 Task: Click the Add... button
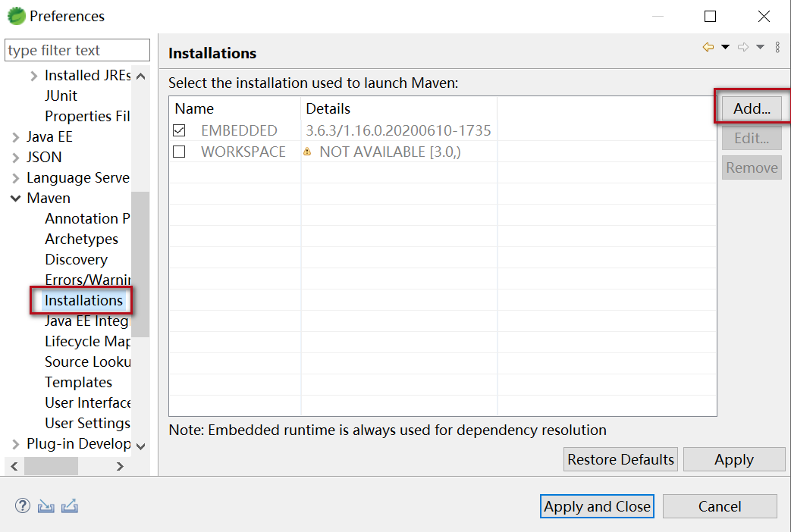click(x=752, y=108)
